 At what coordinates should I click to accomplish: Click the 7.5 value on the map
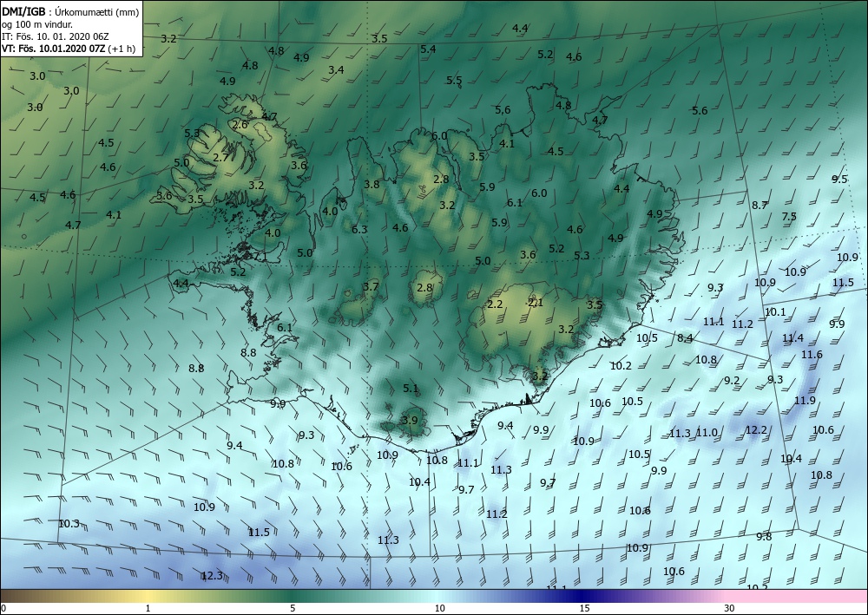tap(789, 216)
